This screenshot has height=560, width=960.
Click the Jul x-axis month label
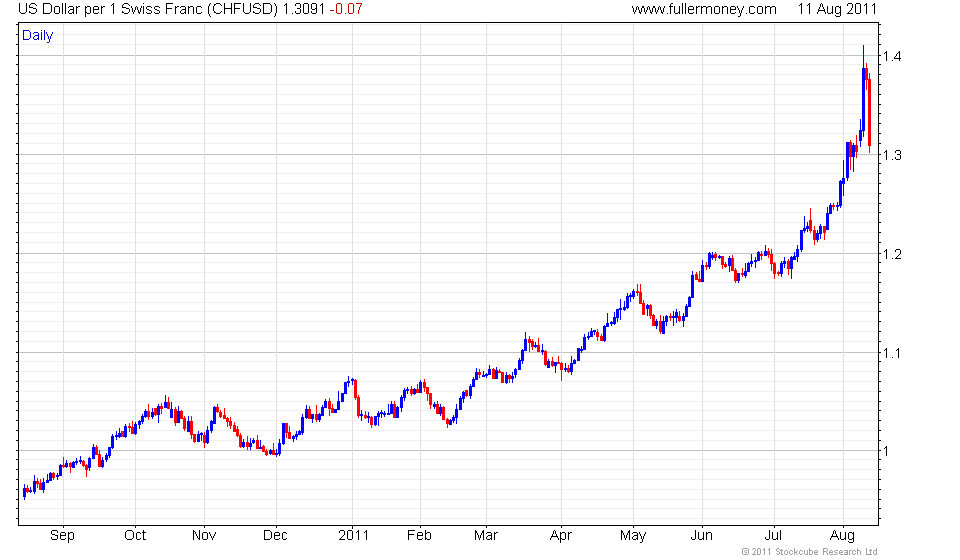773,536
